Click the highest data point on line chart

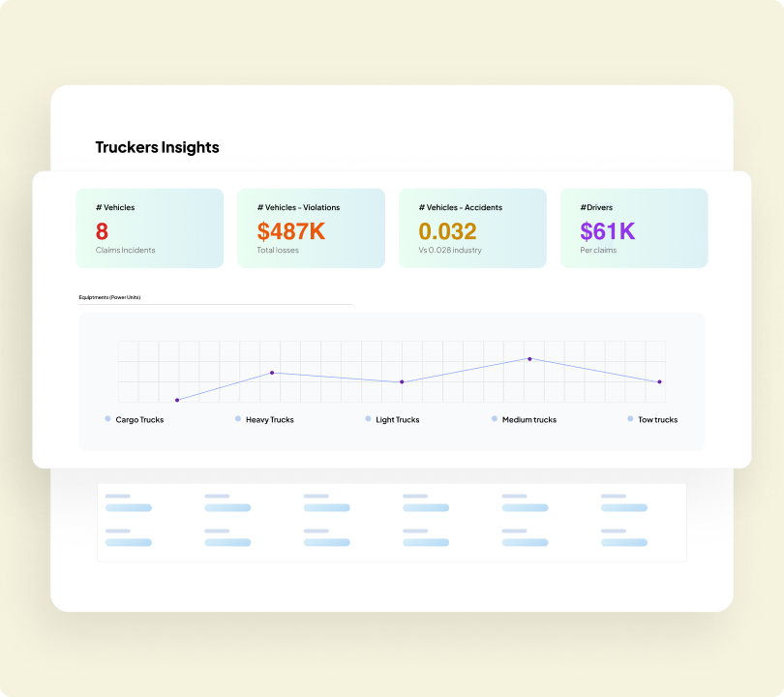coord(529,359)
